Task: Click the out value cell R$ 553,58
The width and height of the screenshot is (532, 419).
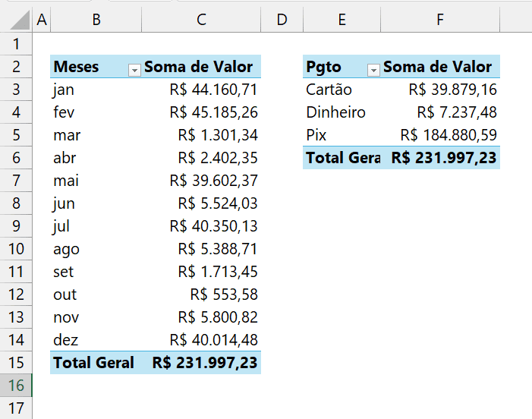Action: click(x=201, y=295)
